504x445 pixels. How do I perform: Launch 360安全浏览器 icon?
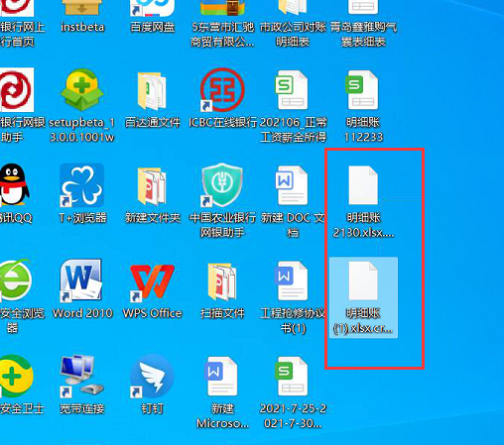(x=16, y=280)
